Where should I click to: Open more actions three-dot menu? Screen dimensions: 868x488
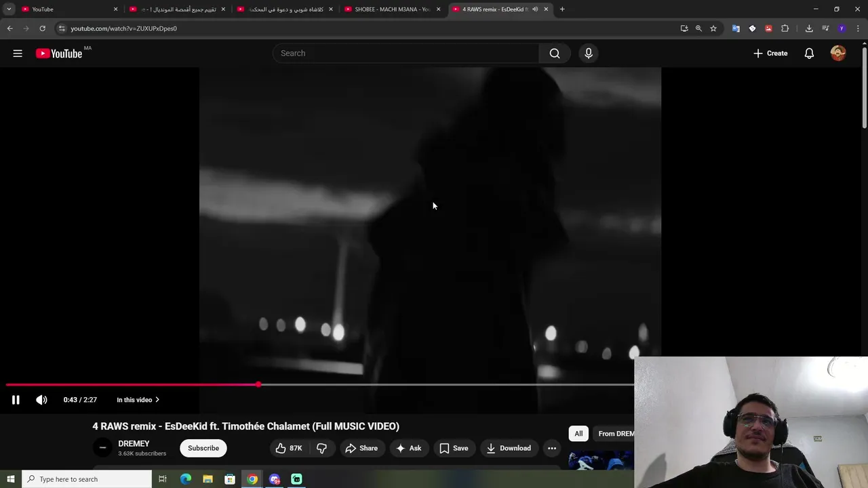(552, 448)
